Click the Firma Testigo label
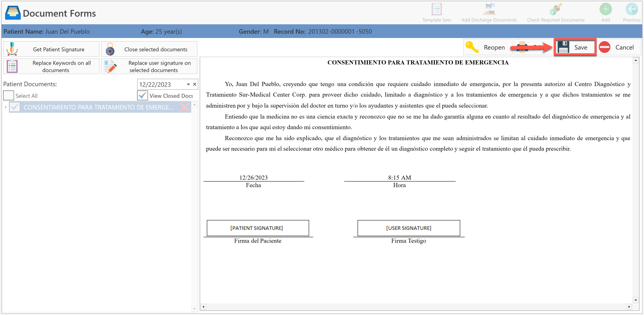This screenshot has width=644, height=315. coord(409,241)
